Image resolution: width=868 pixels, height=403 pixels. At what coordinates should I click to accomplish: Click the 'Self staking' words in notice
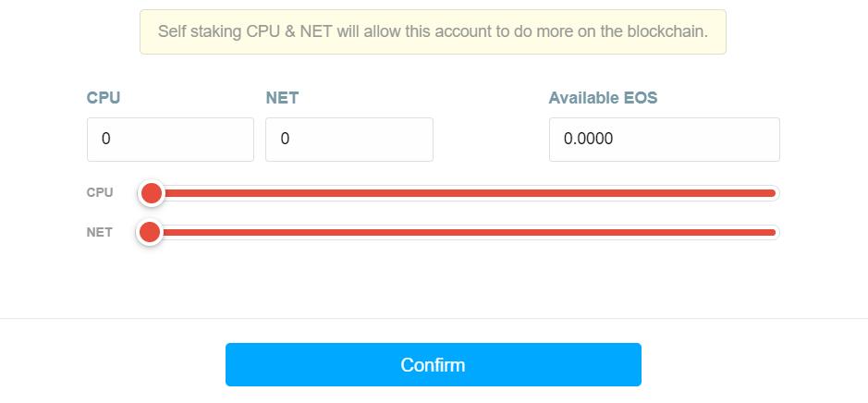coord(200,31)
